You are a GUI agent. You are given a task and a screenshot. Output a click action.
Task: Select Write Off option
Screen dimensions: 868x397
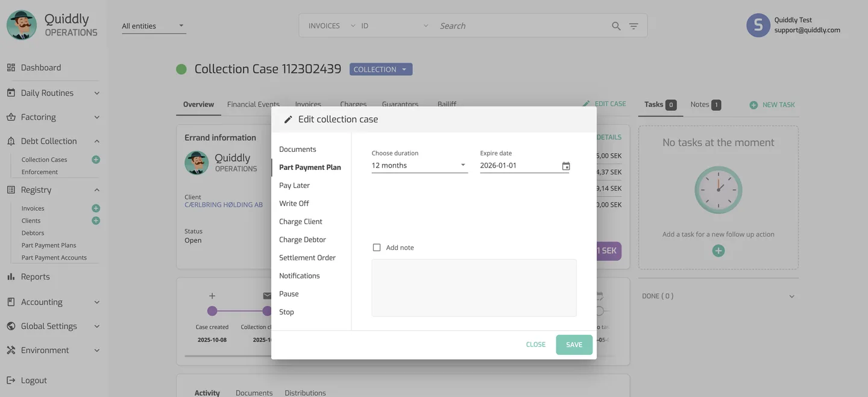[x=294, y=204]
